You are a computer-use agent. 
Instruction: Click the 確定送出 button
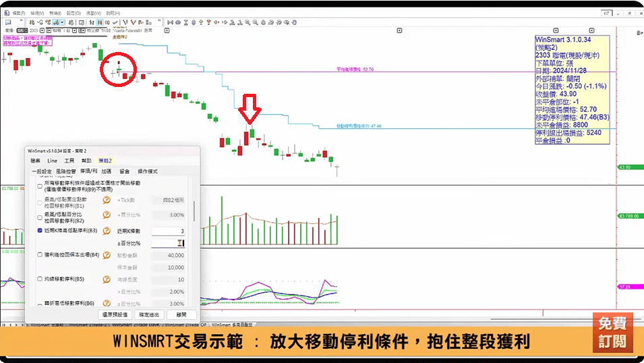(x=148, y=314)
